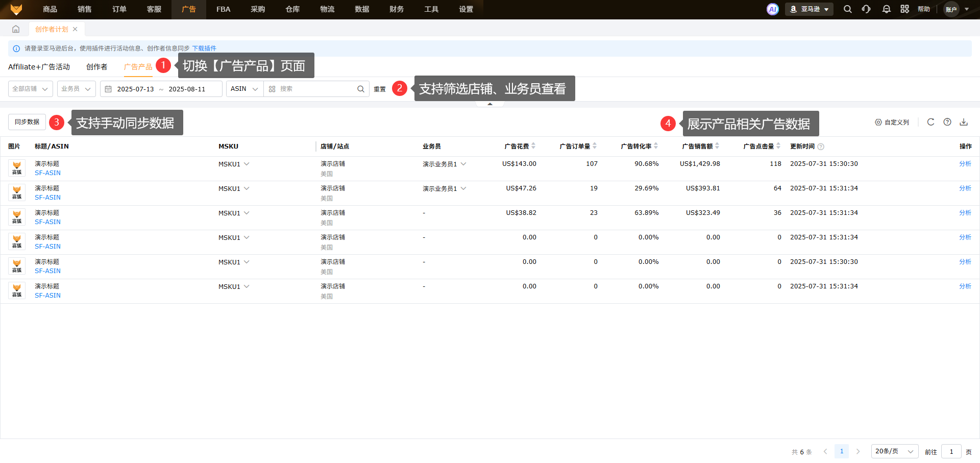Go to the home icon tab

pyautogui.click(x=16, y=29)
